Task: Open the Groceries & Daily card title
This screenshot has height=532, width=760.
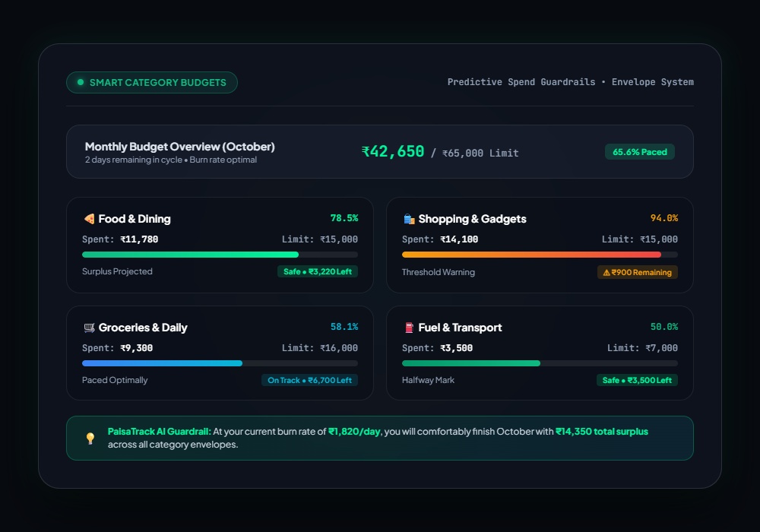Action: (x=143, y=328)
